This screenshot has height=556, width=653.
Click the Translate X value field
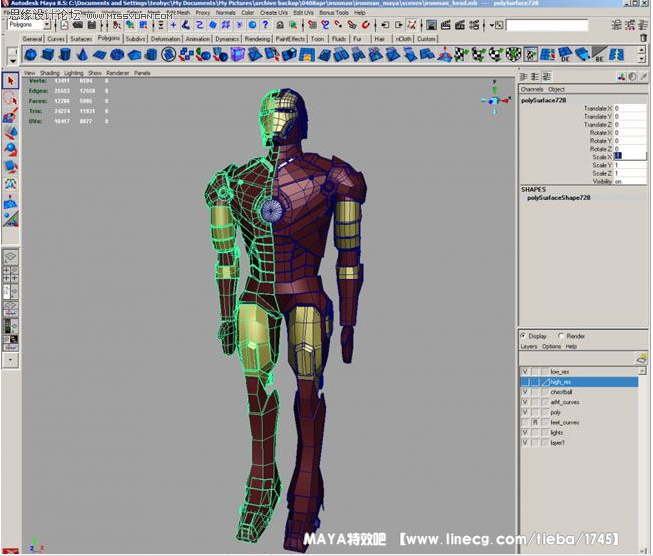[630, 108]
